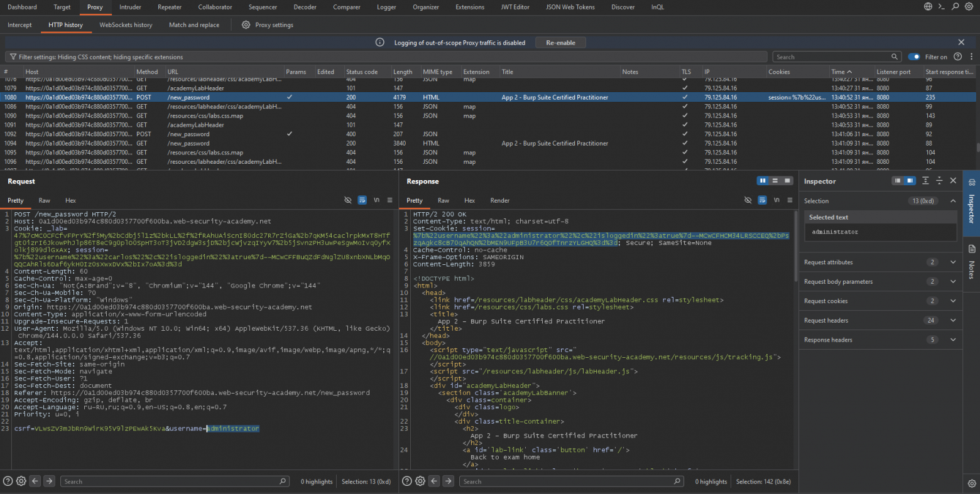Toggle the Filter on switch
This screenshot has height=494, width=980.
(914, 56)
